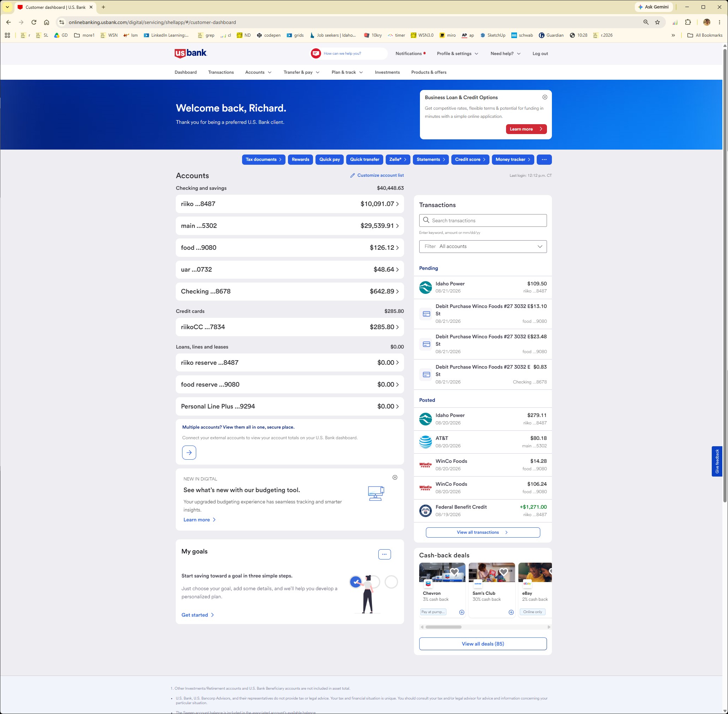Open the Ask Gemini button
Screen dimensions: 728x714
(653, 7)
